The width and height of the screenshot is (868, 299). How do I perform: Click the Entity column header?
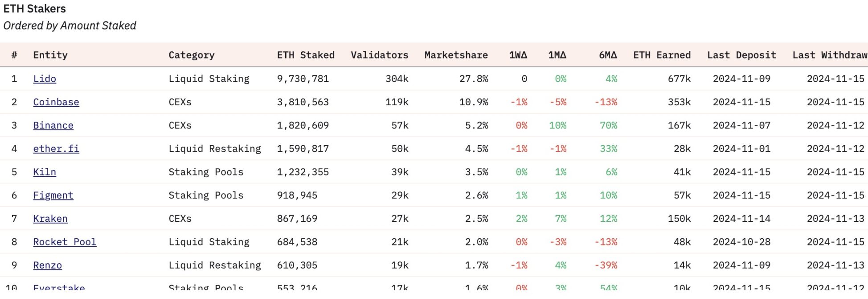click(x=50, y=55)
